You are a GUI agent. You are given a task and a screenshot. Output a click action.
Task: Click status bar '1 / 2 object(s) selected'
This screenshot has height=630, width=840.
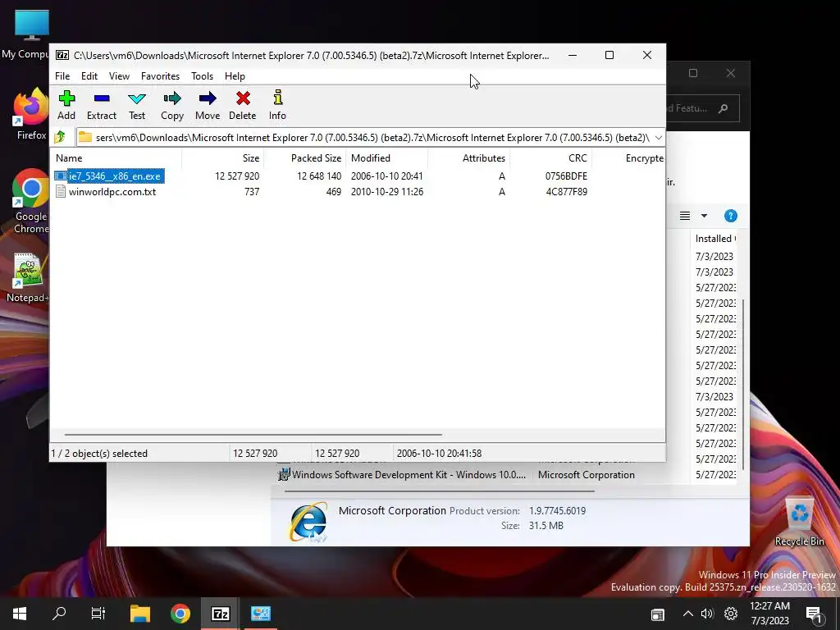pyautogui.click(x=99, y=453)
